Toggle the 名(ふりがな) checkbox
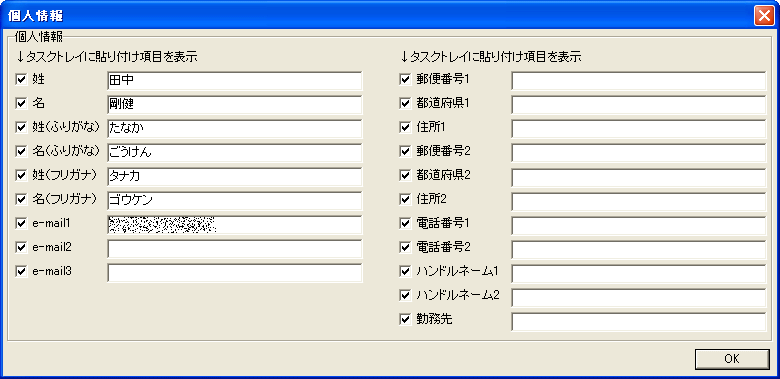The image size is (780, 379). point(21,151)
